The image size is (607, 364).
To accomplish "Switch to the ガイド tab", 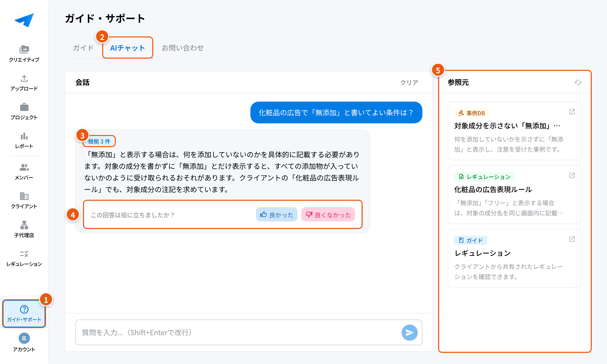I will [83, 48].
